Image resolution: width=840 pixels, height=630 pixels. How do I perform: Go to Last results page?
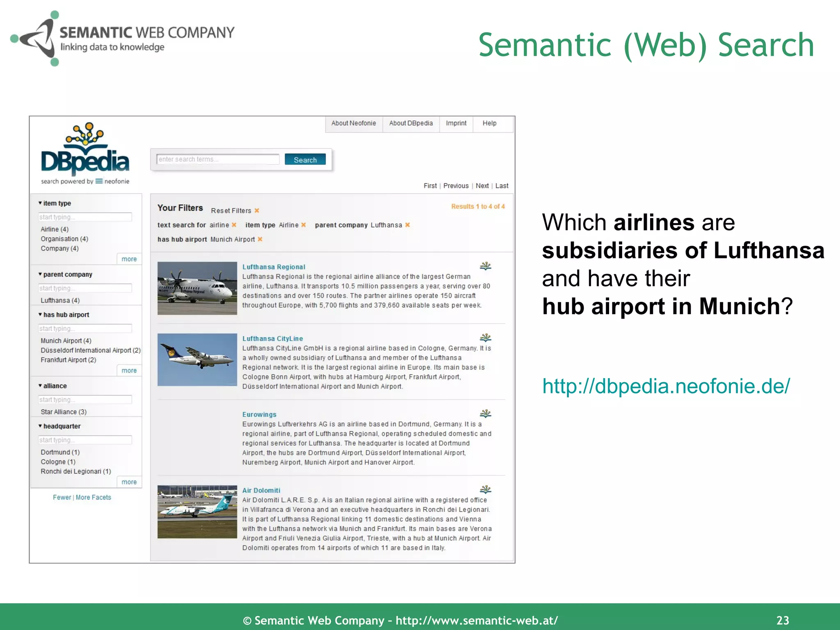coord(502,186)
